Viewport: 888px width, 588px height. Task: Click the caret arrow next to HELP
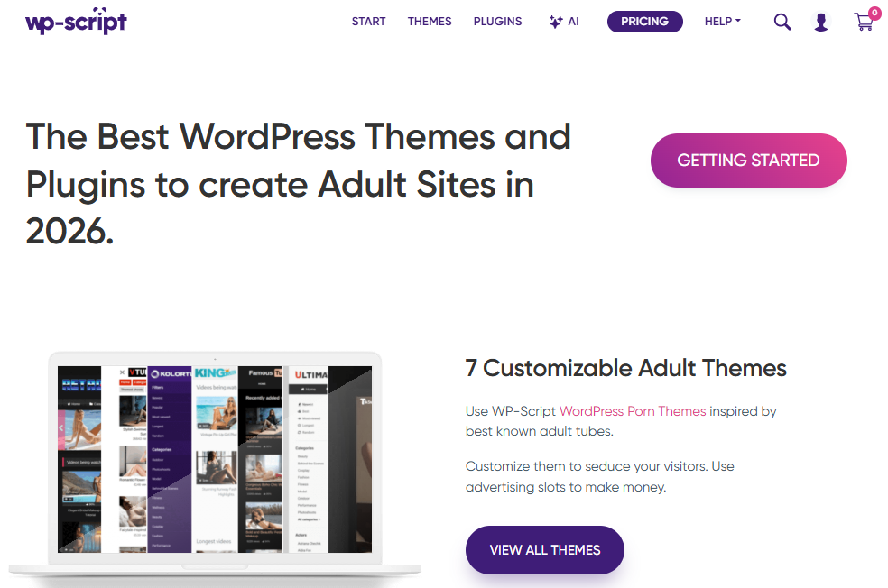[x=738, y=21]
